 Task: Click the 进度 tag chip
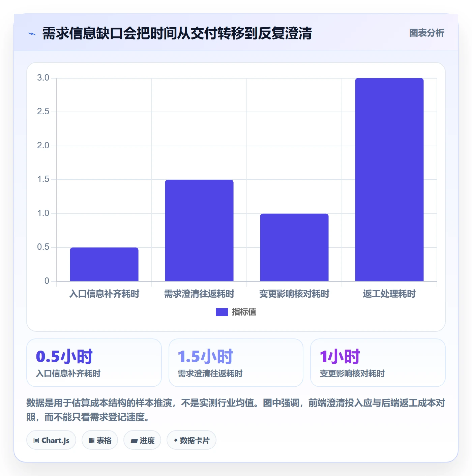pyautogui.click(x=142, y=440)
